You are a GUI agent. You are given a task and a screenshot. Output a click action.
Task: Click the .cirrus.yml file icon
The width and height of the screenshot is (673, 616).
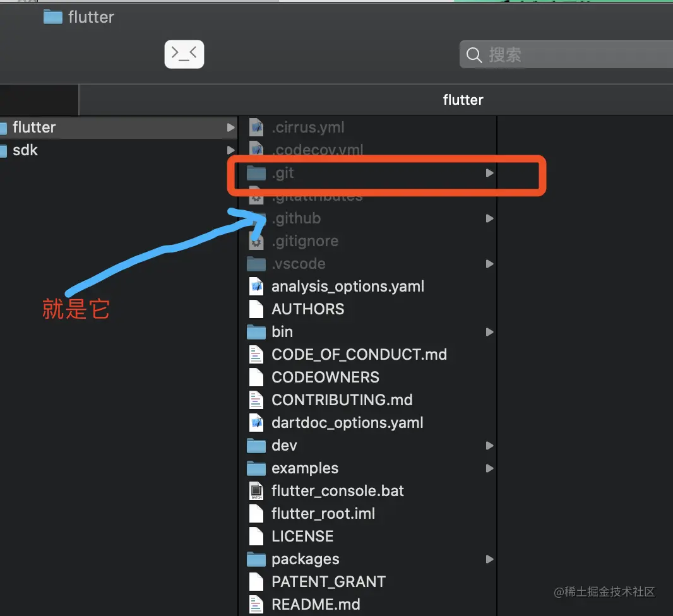pyautogui.click(x=256, y=127)
